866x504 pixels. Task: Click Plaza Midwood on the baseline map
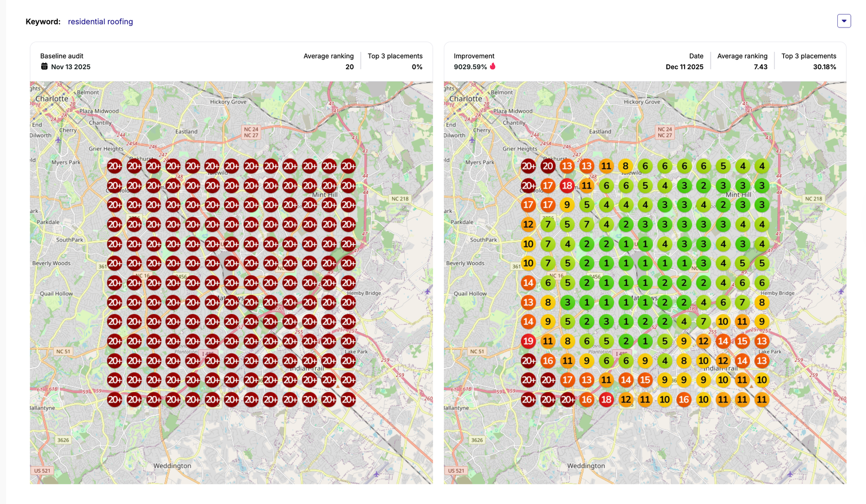pos(99,111)
